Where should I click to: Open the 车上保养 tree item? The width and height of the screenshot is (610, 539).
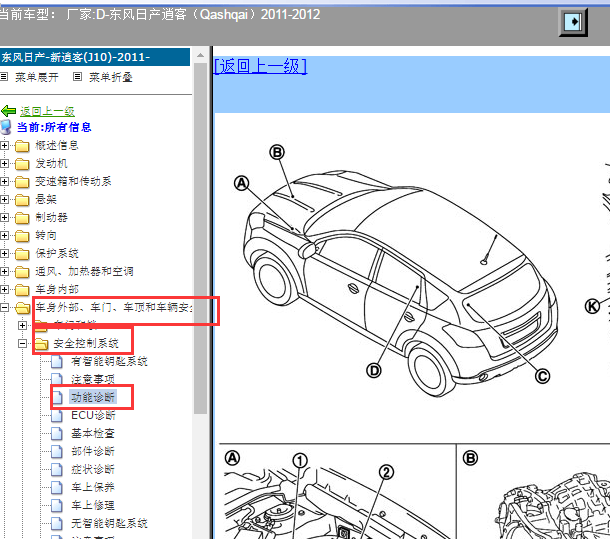[x=93, y=487]
